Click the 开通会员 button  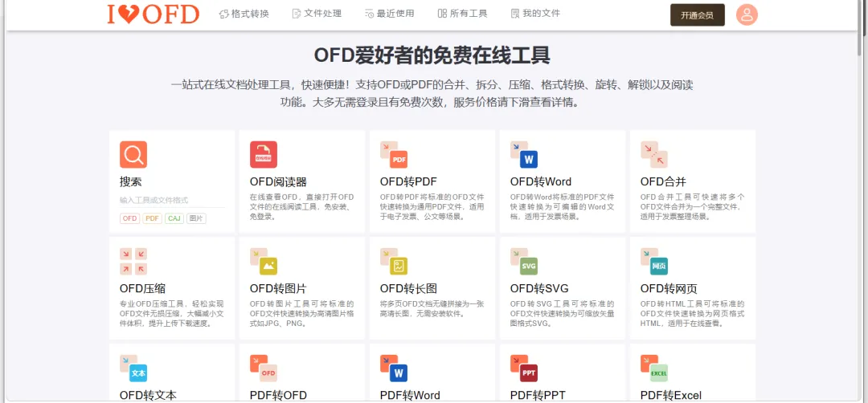(698, 15)
